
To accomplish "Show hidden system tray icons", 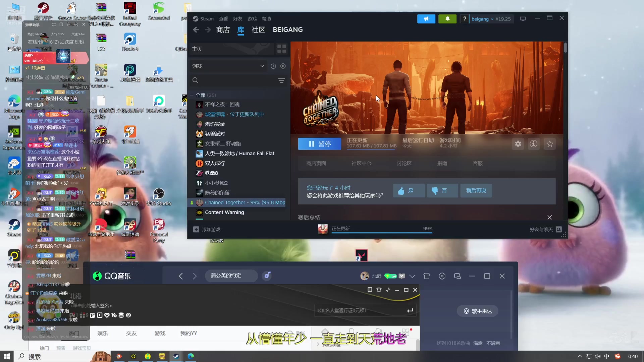I will (x=580, y=356).
